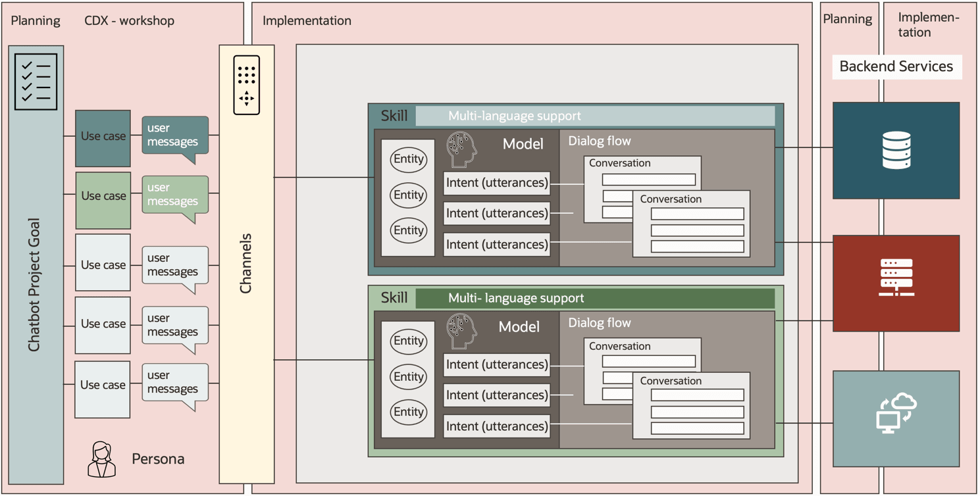Expand the top Conversation in Dialog flow
The height and width of the screenshot is (496, 980).
pos(619,163)
